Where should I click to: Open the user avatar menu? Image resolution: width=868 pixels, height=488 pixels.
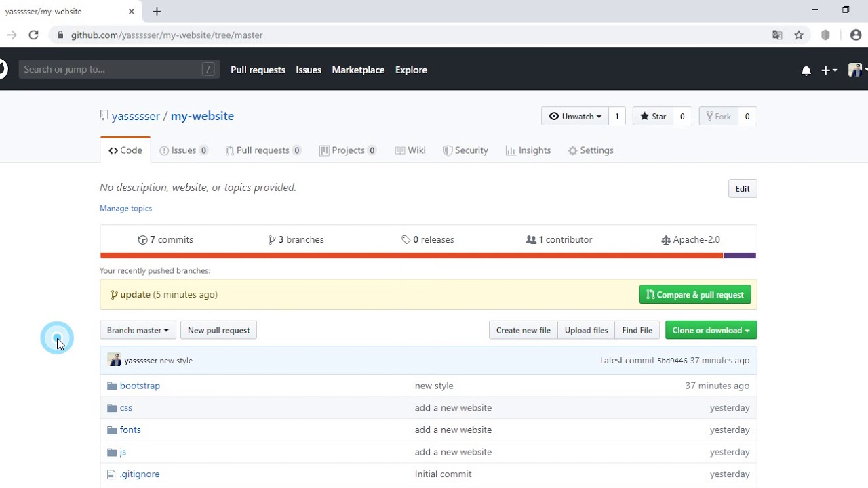pos(857,70)
